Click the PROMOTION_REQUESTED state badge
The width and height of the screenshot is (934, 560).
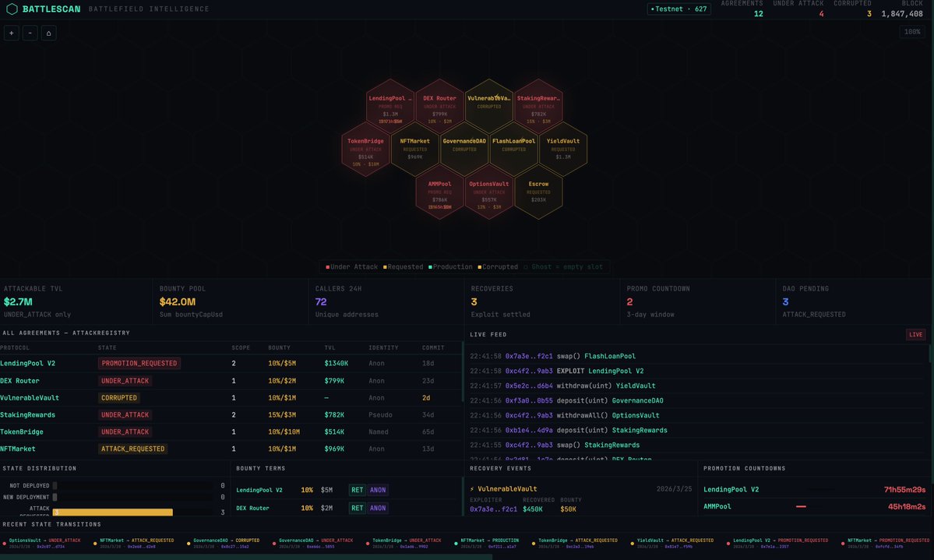[x=139, y=364]
